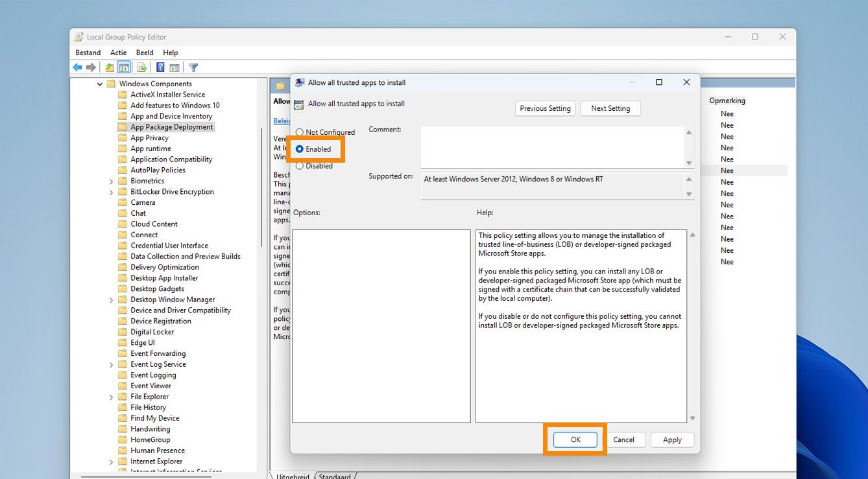
Task: Click the empty Options pane
Action: pyautogui.click(x=381, y=326)
